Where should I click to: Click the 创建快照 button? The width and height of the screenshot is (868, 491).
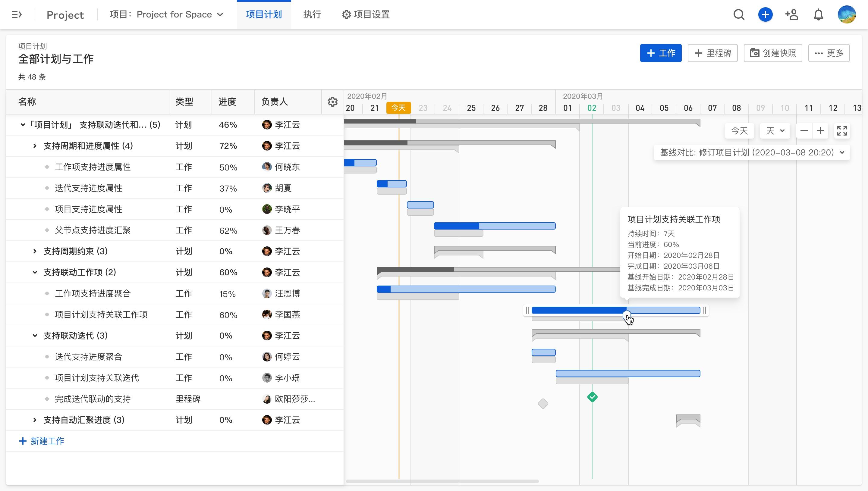tap(773, 53)
